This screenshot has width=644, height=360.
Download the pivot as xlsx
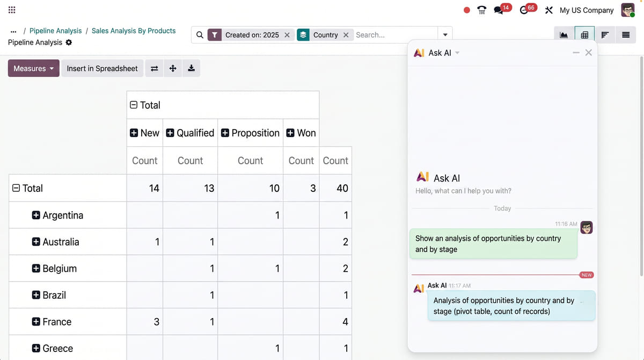[x=191, y=68]
